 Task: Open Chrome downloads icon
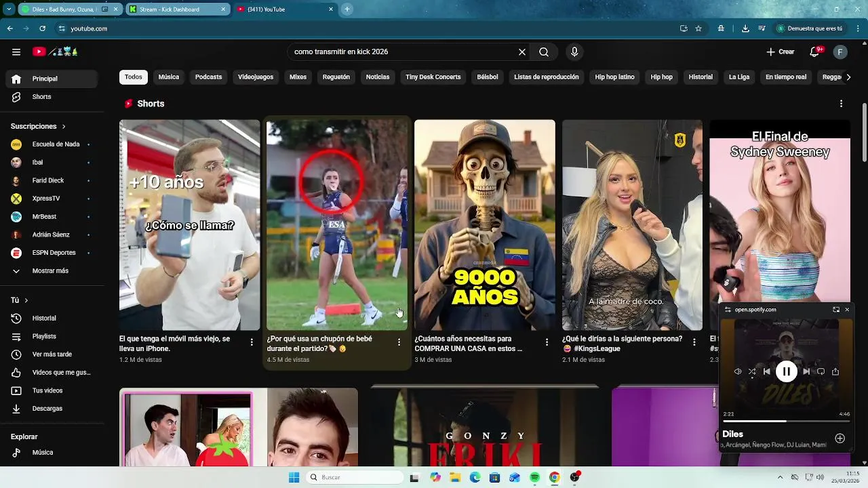[746, 28]
